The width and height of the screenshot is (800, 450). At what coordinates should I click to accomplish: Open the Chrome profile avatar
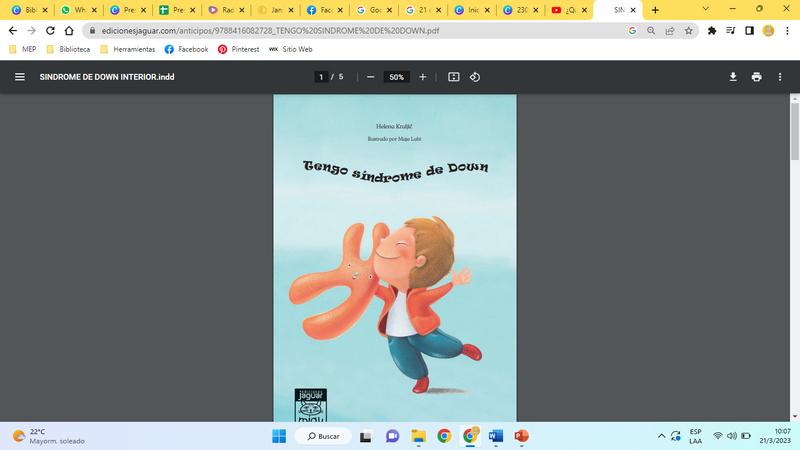click(x=768, y=31)
